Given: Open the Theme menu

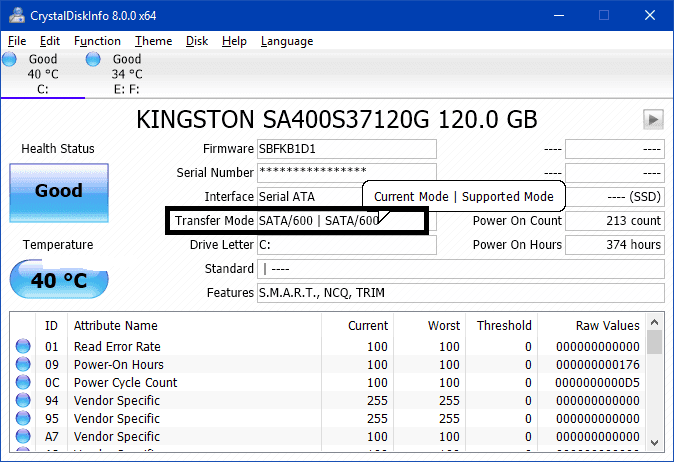Looking at the screenshot, I should [153, 41].
